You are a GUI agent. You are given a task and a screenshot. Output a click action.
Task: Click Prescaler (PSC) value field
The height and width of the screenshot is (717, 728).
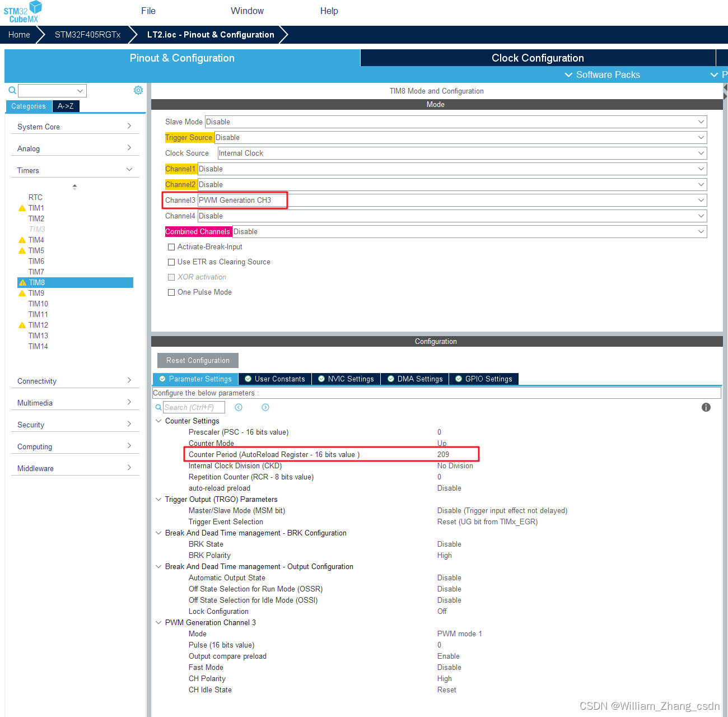click(x=439, y=432)
